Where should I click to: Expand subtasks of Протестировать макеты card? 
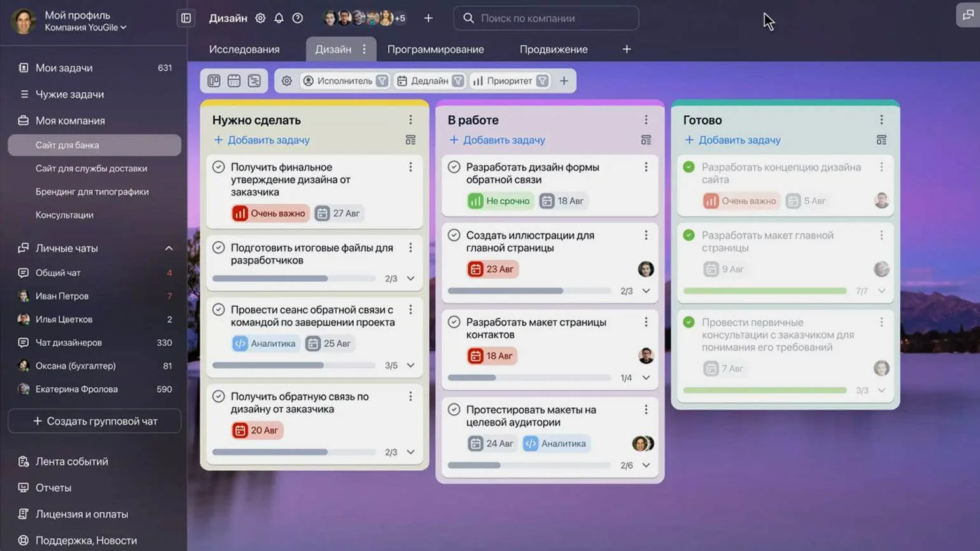point(646,465)
